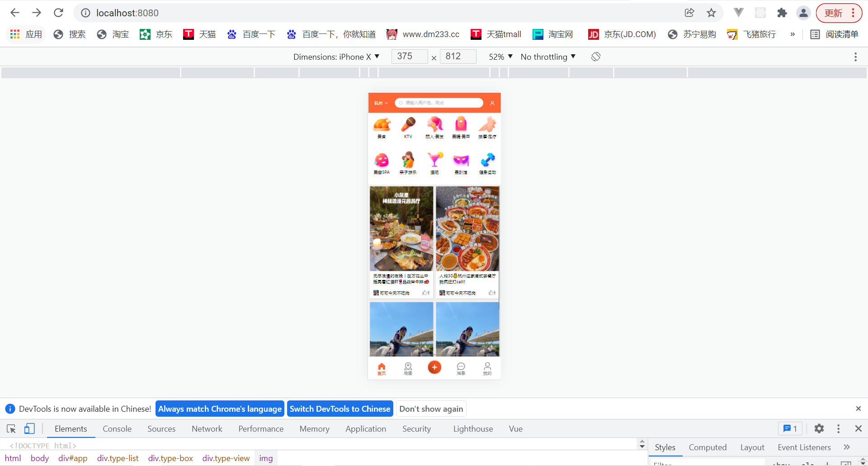Edit the device width field 375

(x=409, y=57)
